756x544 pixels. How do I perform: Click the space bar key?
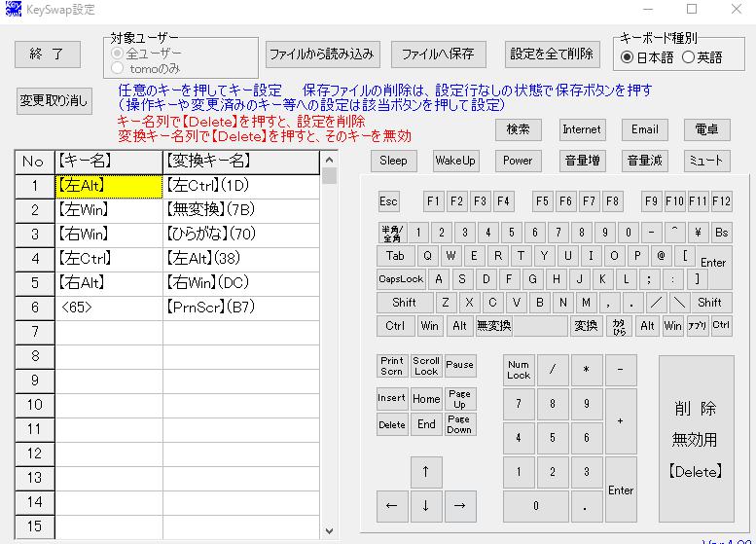[x=541, y=326]
